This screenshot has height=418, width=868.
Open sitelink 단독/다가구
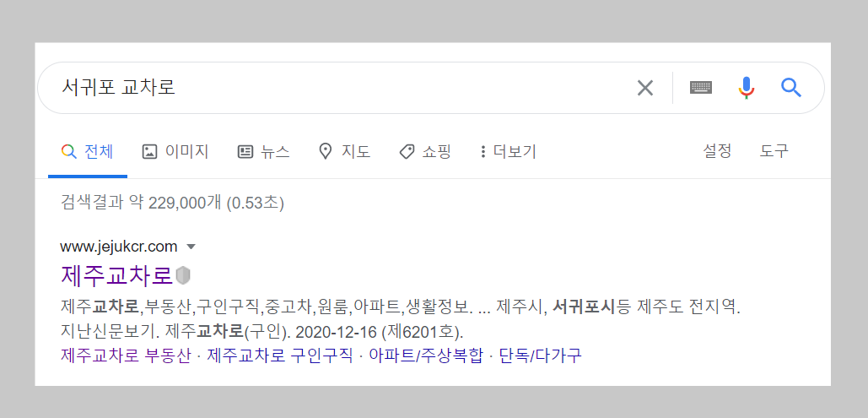tap(540, 356)
